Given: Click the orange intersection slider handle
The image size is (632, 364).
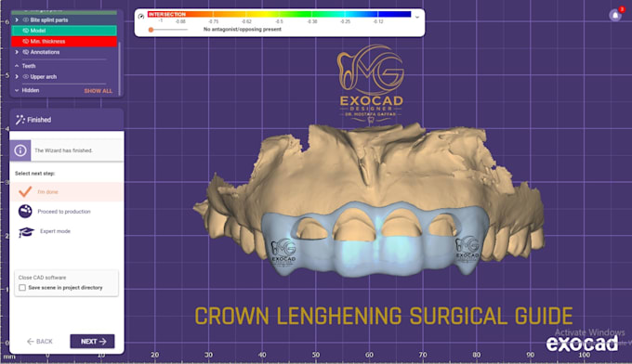Looking at the screenshot, I should [x=151, y=30].
